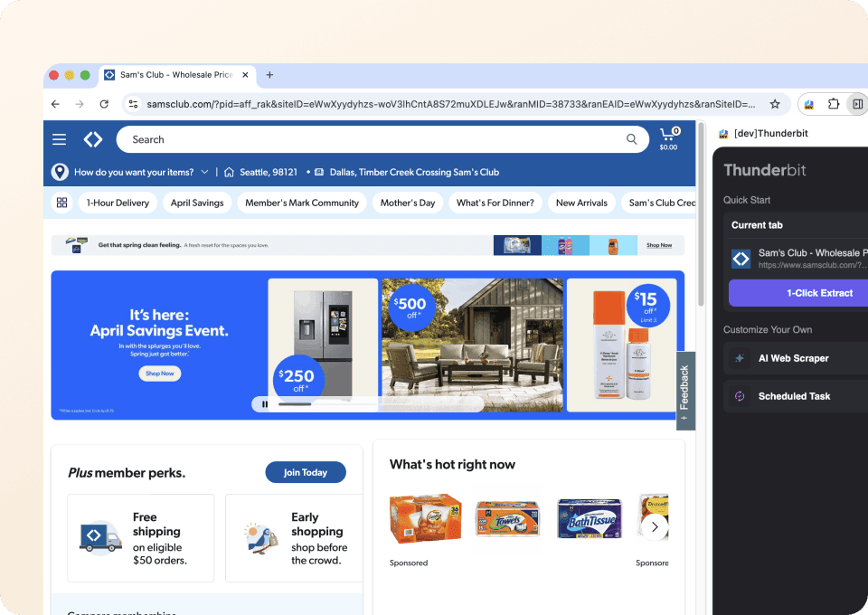Click the Join Today button
Image resolution: width=868 pixels, height=615 pixels.
tap(306, 472)
